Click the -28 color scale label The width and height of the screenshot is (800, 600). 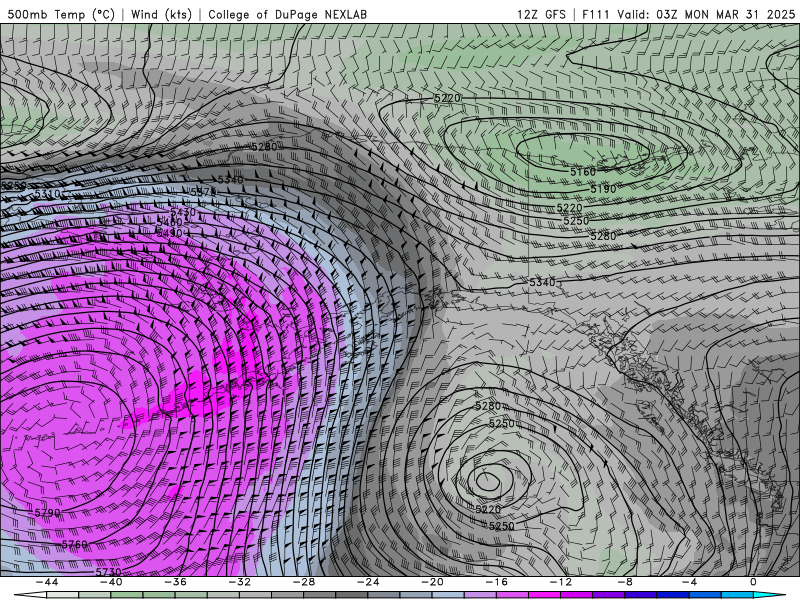(x=304, y=582)
